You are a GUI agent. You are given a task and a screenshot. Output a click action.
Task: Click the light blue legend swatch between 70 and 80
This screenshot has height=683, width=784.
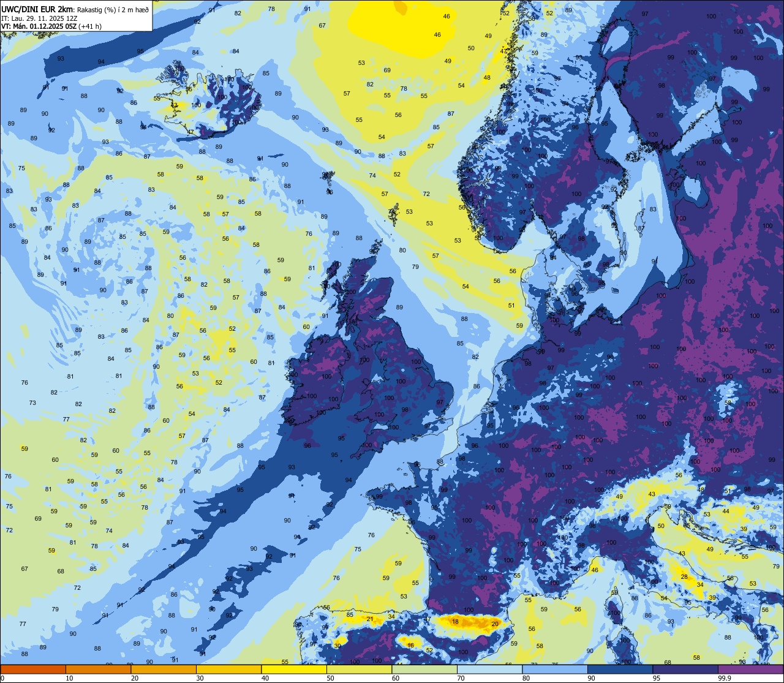[489, 669]
